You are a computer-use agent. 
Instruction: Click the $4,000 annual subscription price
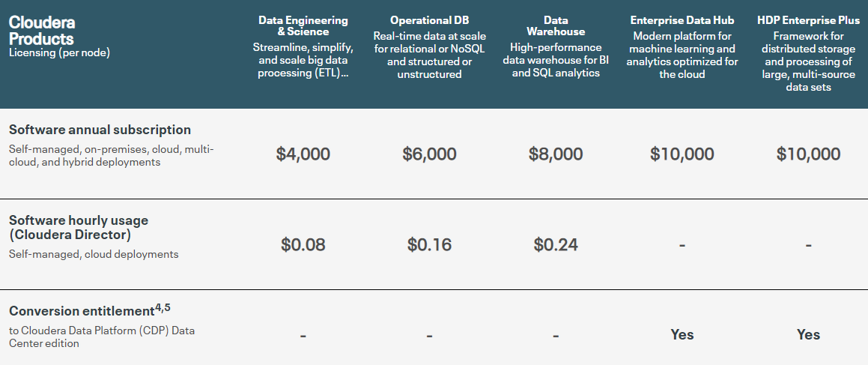tap(303, 154)
